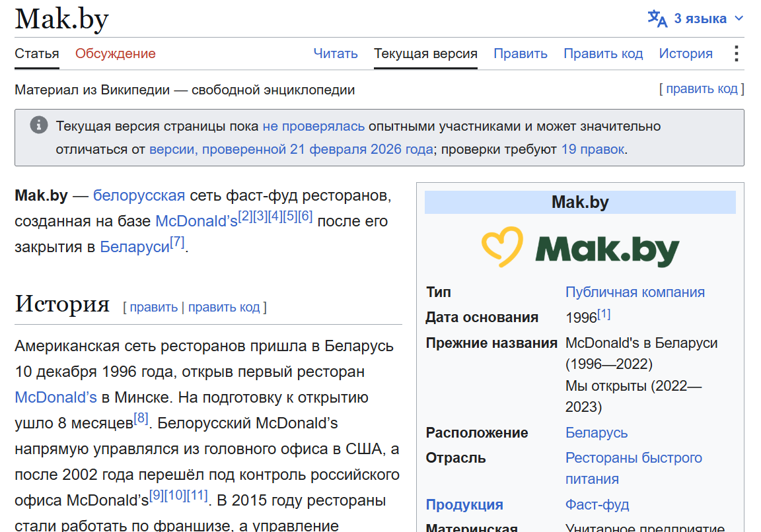The width and height of the screenshot is (761, 532).
Task: Open footnote reference [10]
Action: pos(175,495)
